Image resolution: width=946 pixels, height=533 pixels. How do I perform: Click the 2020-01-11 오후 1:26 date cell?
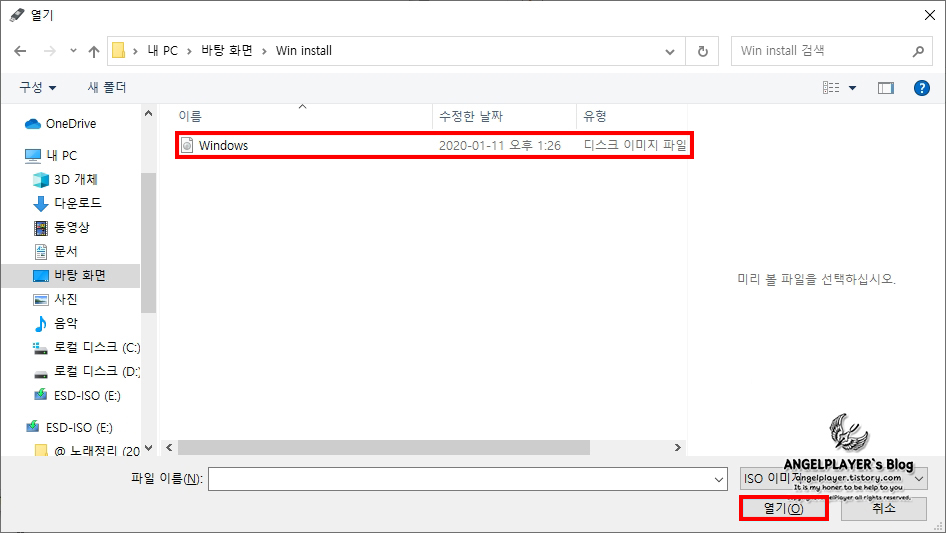pos(500,145)
